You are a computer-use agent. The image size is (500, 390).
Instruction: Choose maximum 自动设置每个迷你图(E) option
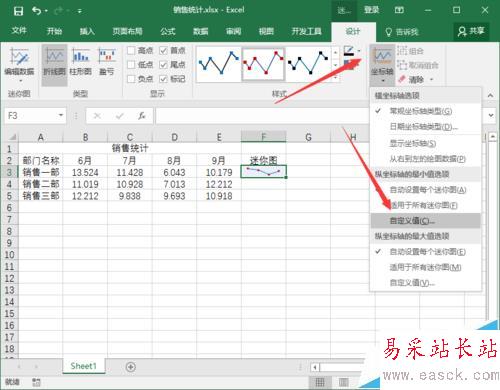tap(425, 252)
